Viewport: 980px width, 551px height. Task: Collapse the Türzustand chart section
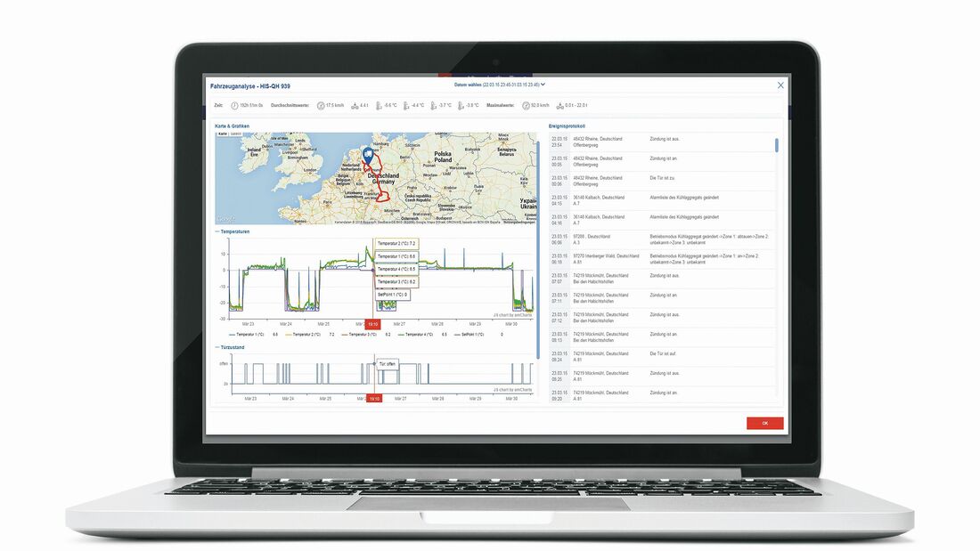click(217, 347)
